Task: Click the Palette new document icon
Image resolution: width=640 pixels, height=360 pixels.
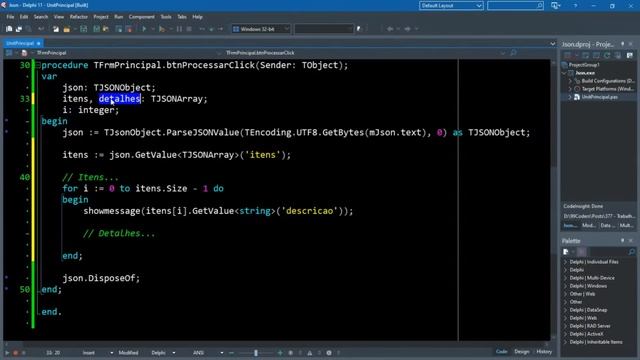Action: coord(566,252)
